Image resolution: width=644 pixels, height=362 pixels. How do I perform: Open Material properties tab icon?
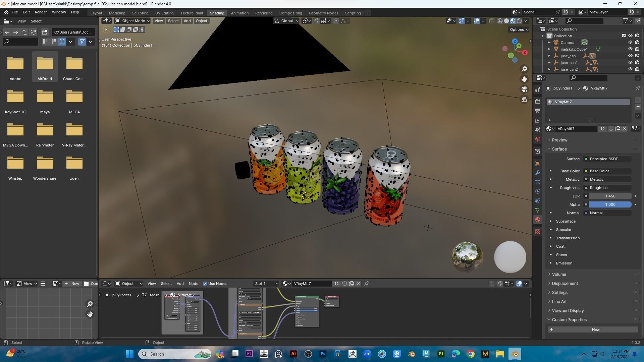[x=538, y=220]
